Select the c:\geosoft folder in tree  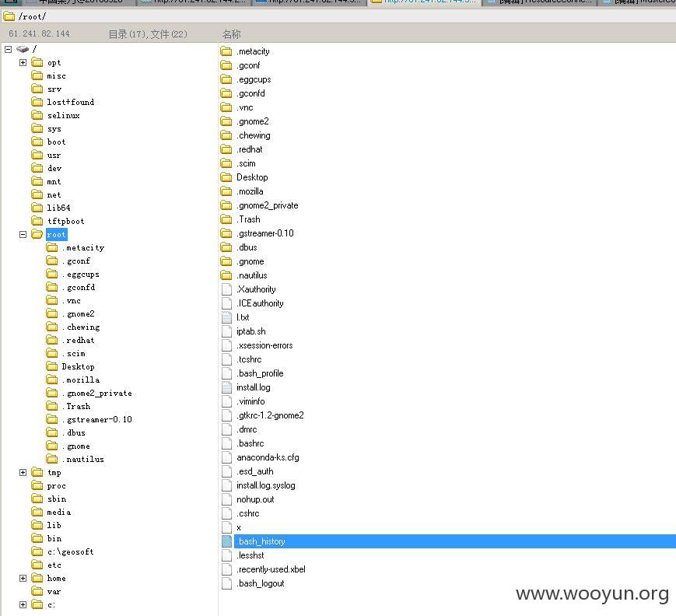[x=70, y=551]
